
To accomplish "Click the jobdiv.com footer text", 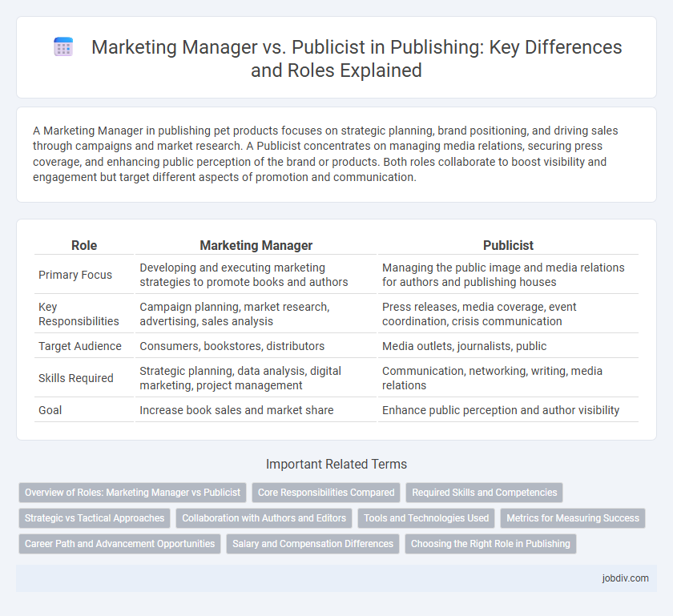I will (625, 578).
